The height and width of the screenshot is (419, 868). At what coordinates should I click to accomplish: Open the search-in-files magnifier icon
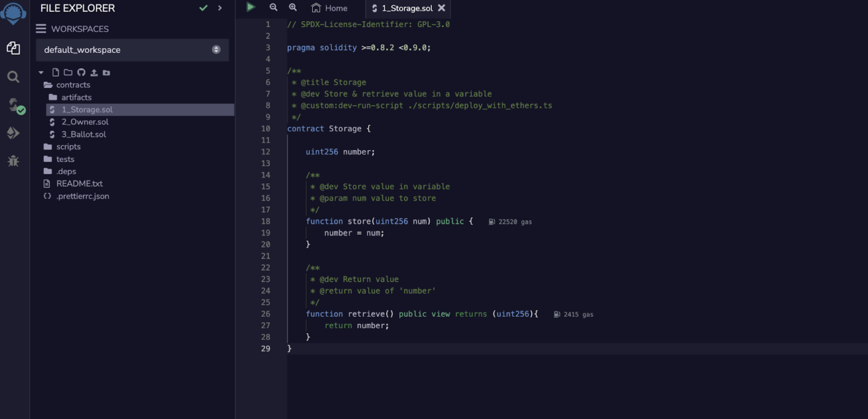13,77
